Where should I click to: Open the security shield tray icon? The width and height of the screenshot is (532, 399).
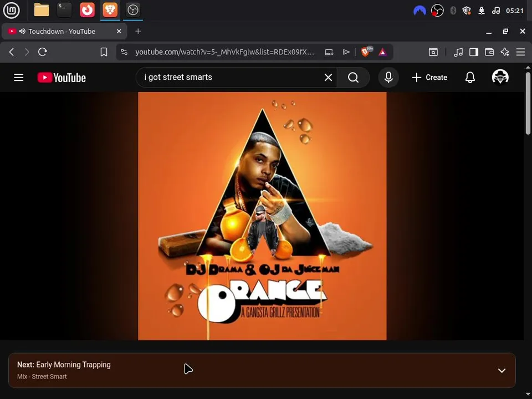tap(467, 11)
